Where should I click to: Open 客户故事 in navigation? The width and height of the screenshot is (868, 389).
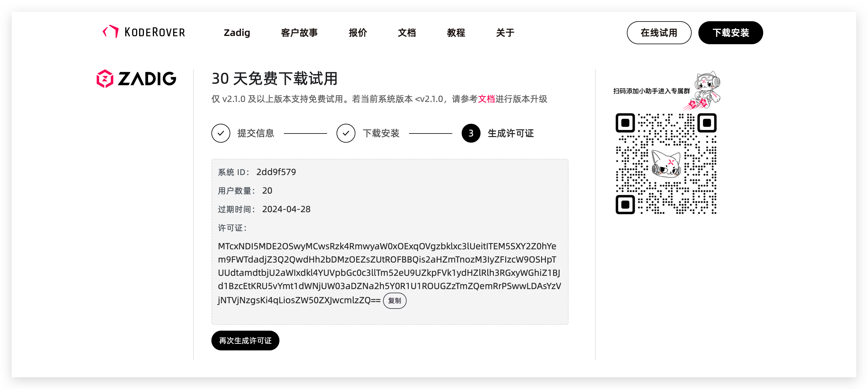(x=299, y=33)
